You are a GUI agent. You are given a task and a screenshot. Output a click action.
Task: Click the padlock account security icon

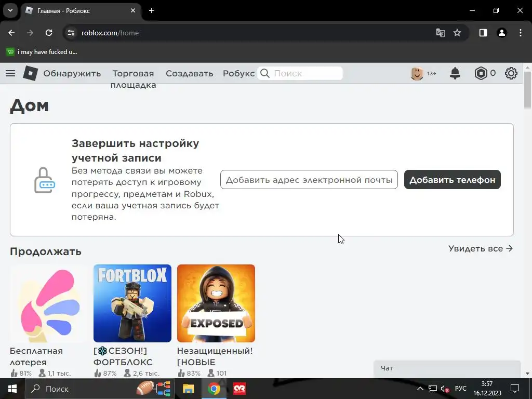coord(45,180)
